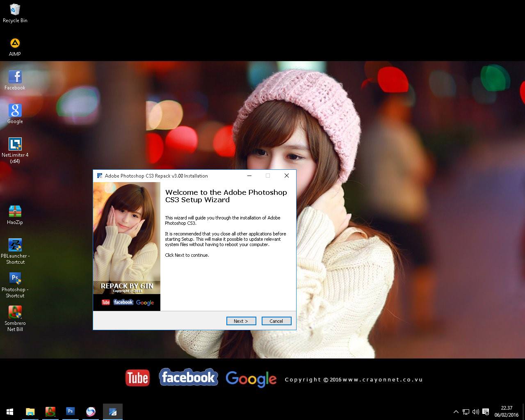Image resolution: width=525 pixels, height=420 pixels.
Task: Click the installer icon in the title bar
Action: click(x=99, y=176)
